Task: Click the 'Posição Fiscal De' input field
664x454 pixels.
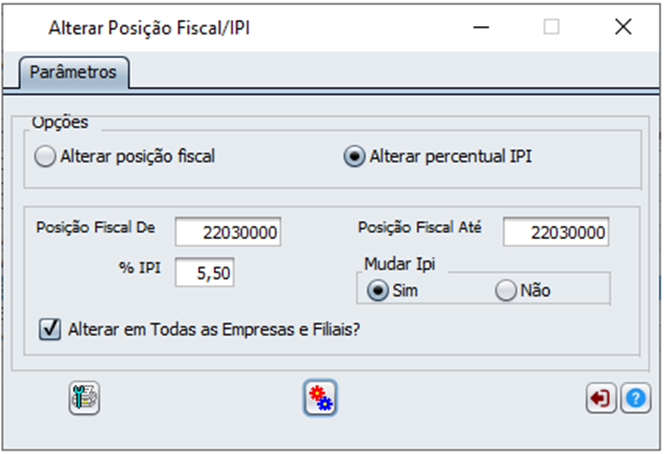Action: click(x=228, y=232)
